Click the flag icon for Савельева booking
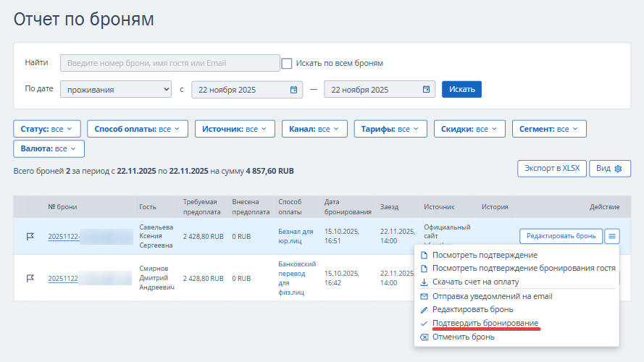The image size is (644, 362). (x=30, y=236)
